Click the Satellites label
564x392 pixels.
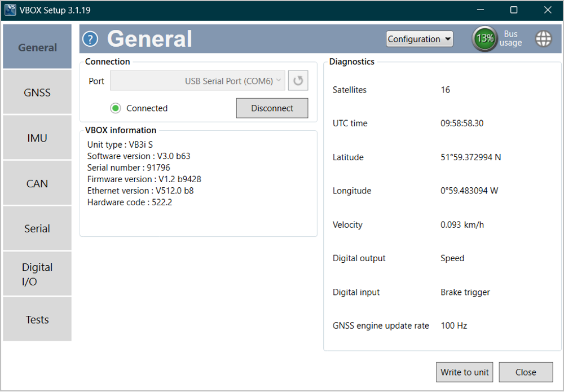(x=349, y=90)
